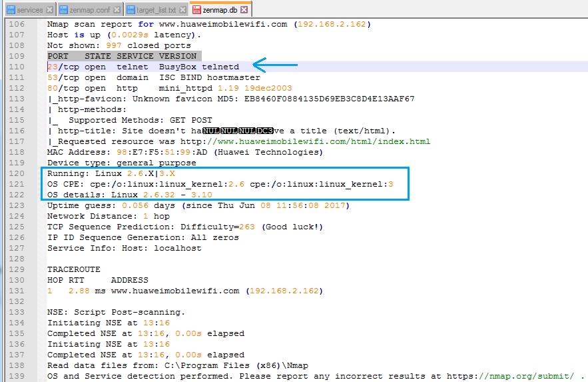The image size is (588, 382).
Task: Click 'OS details: Linux 2.6.32 - 3.10'
Action: tap(130, 195)
